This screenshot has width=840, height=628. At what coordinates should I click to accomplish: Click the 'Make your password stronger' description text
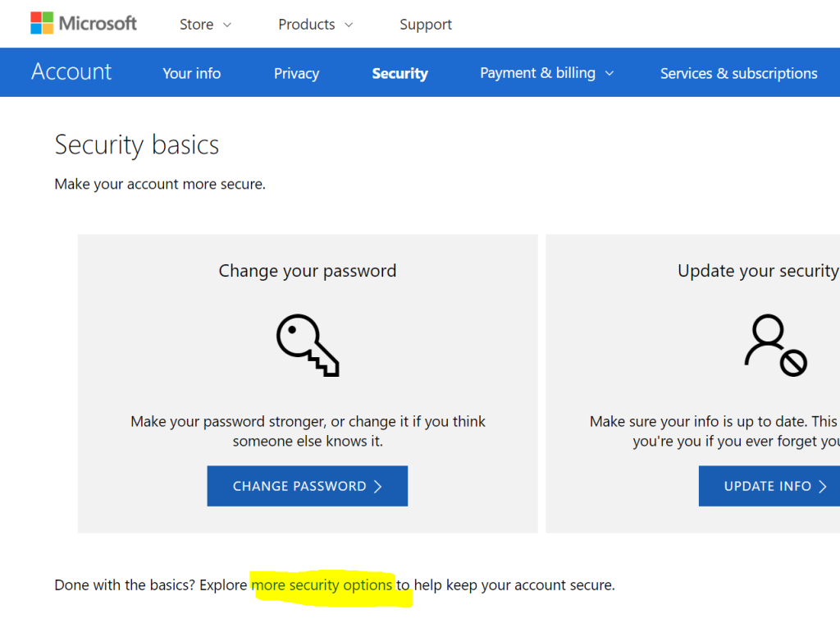tap(308, 431)
